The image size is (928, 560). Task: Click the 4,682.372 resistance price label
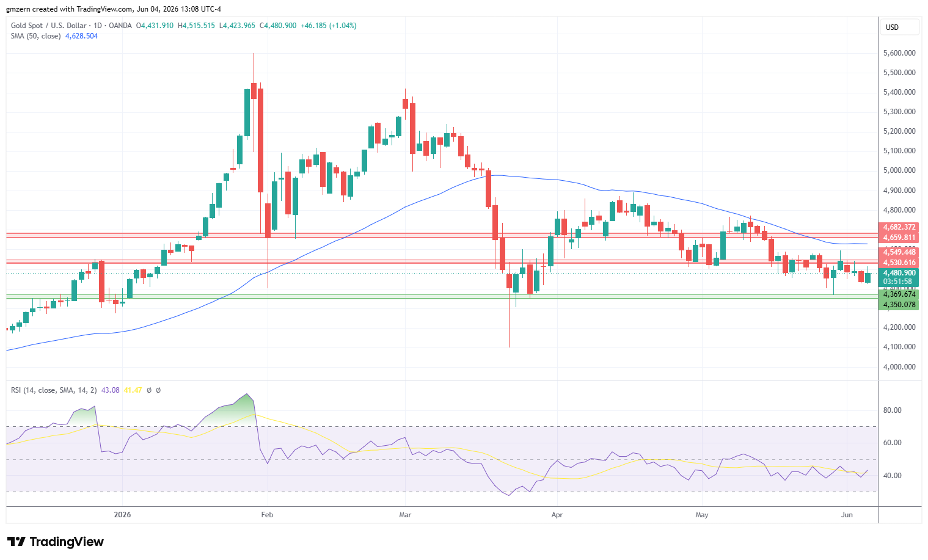tap(898, 227)
